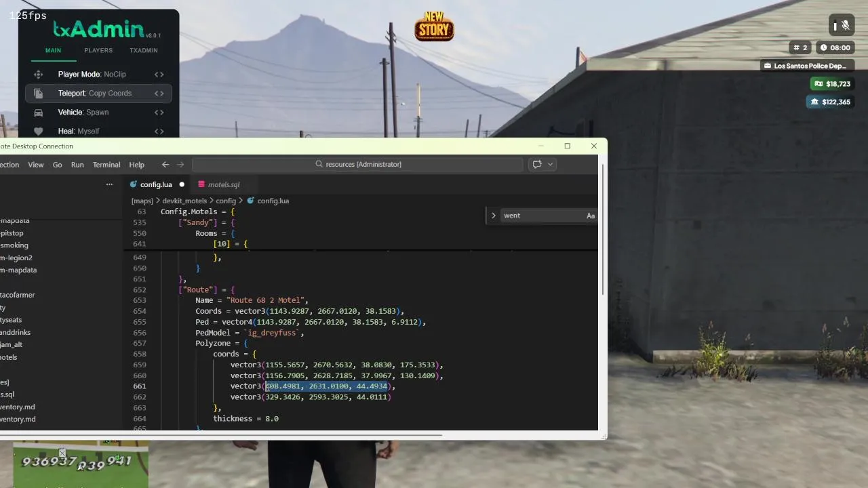Open the breadcrumb config.lua item
Image resolution: width=868 pixels, height=488 pixels.
273,201
